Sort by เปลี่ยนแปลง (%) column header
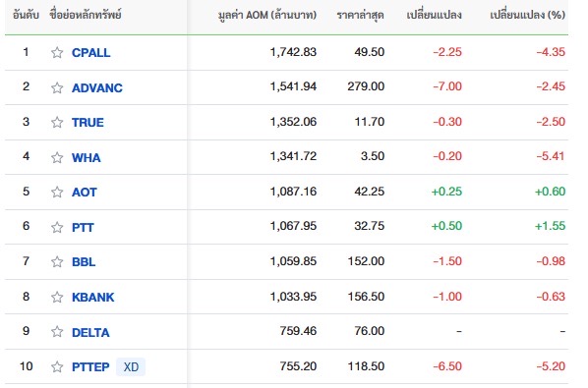The height and width of the screenshot is (388, 588). point(528,15)
